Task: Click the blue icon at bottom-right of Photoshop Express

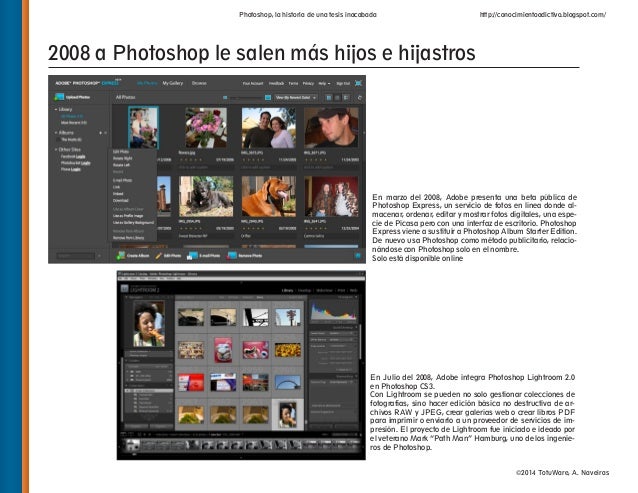Action: click(358, 255)
